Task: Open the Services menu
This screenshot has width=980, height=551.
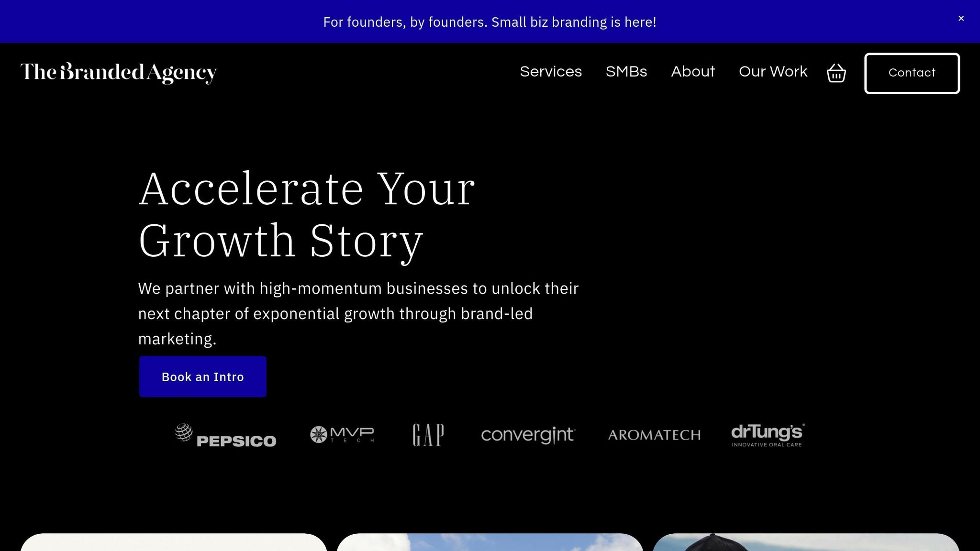Action: coord(551,72)
